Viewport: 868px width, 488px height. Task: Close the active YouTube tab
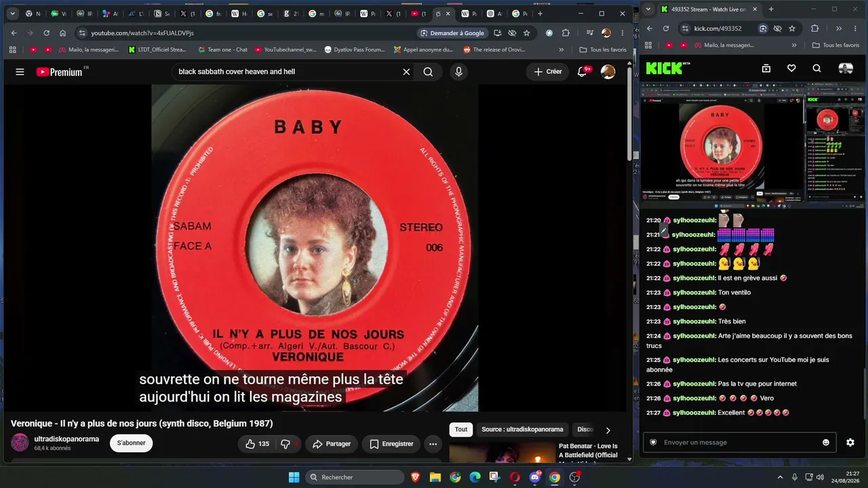448,14
